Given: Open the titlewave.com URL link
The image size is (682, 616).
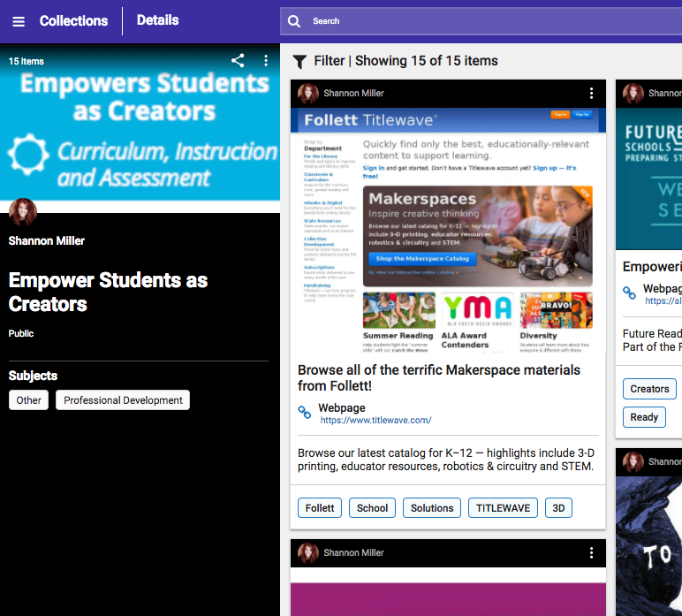Looking at the screenshot, I should tap(375, 420).
